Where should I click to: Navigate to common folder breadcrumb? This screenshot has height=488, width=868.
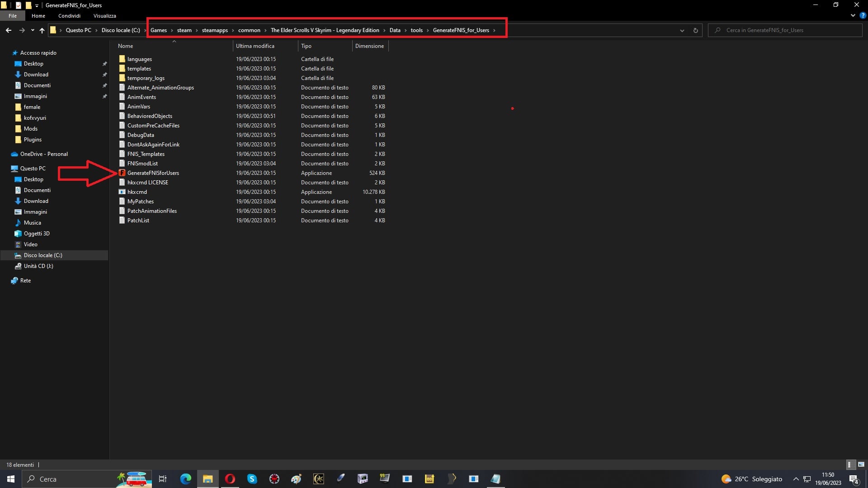pos(249,30)
